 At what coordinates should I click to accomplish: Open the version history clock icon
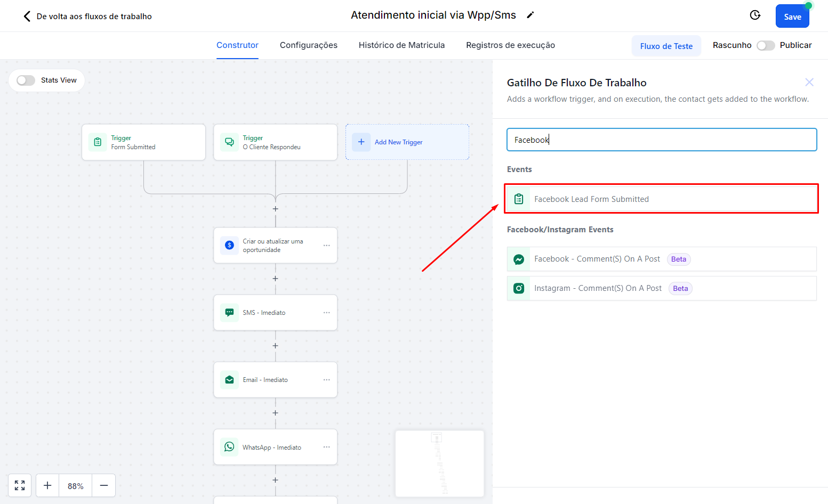pos(755,15)
